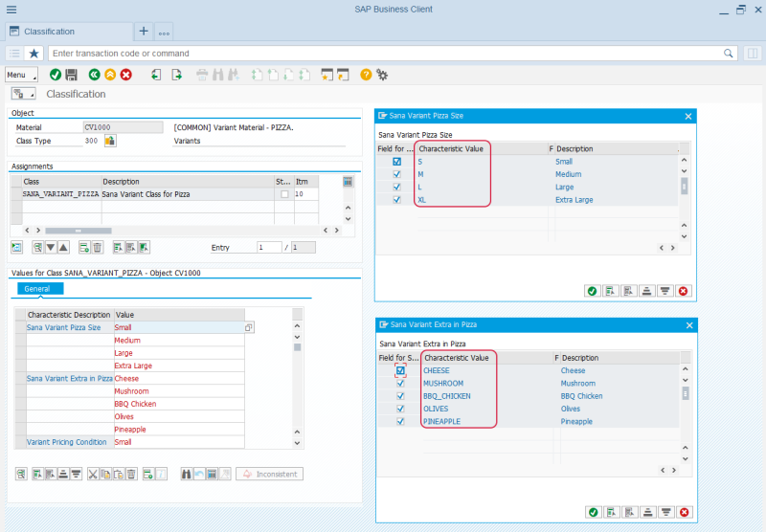The image size is (766, 532).
Task: Click the search magnifier in command field
Action: click(x=728, y=54)
